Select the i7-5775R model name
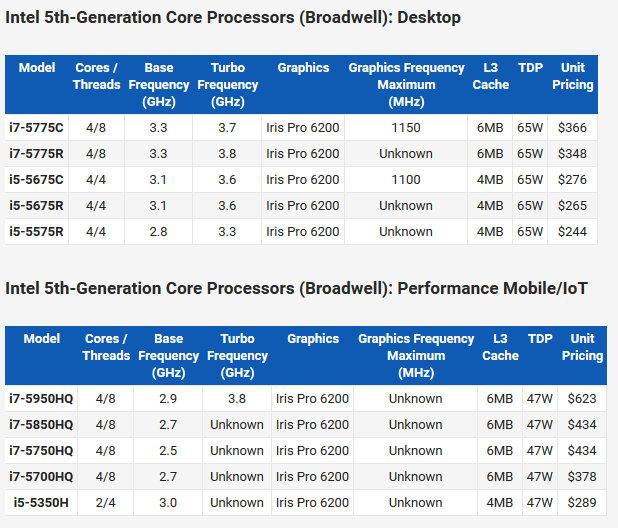The width and height of the screenshot is (618, 528). [37, 154]
